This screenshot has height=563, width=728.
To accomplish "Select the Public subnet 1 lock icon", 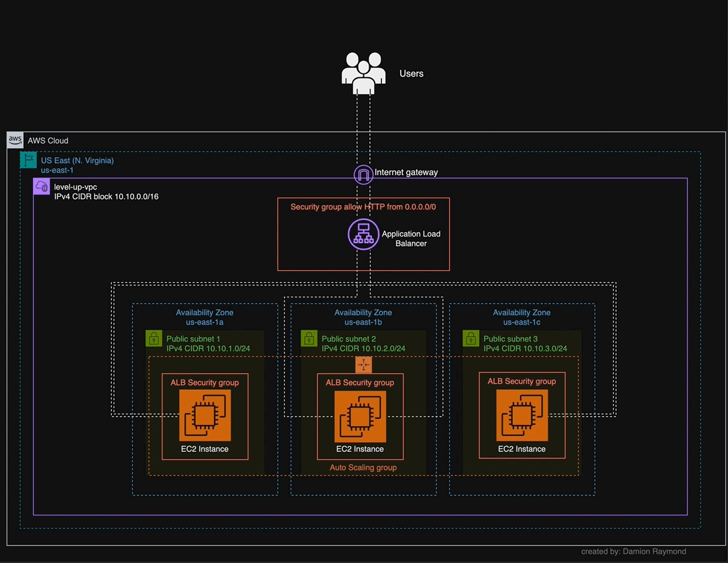I will tap(154, 338).
